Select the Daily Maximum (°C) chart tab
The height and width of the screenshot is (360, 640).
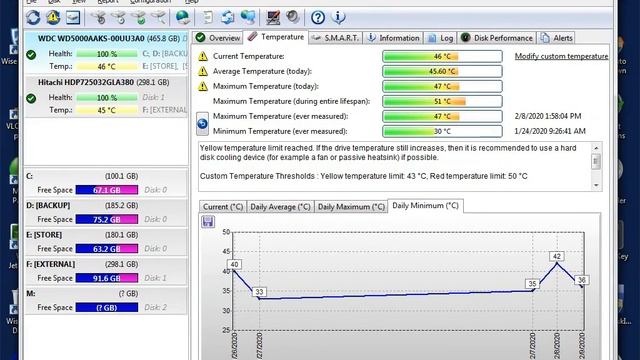[351, 207]
